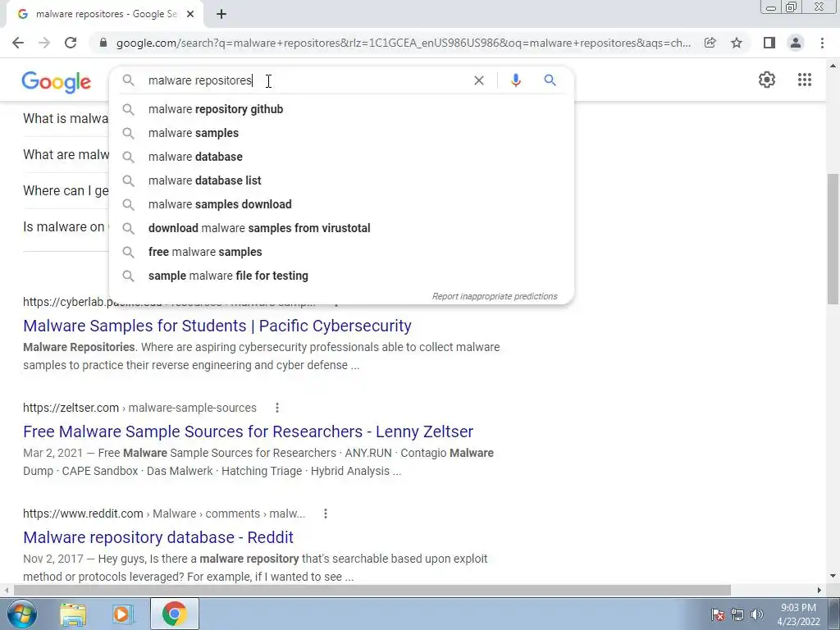Click the zeltser.com URL breadcrumb

click(x=139, y=408)
